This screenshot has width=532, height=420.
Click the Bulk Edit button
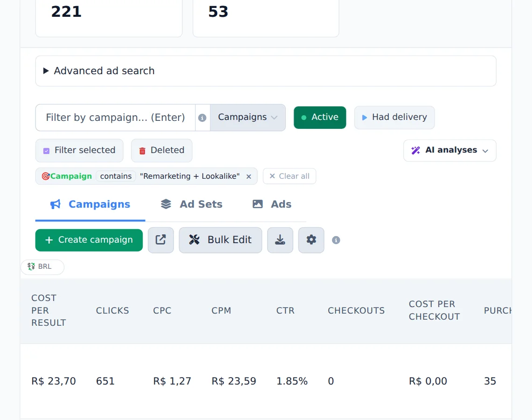[x=221, y=240]
